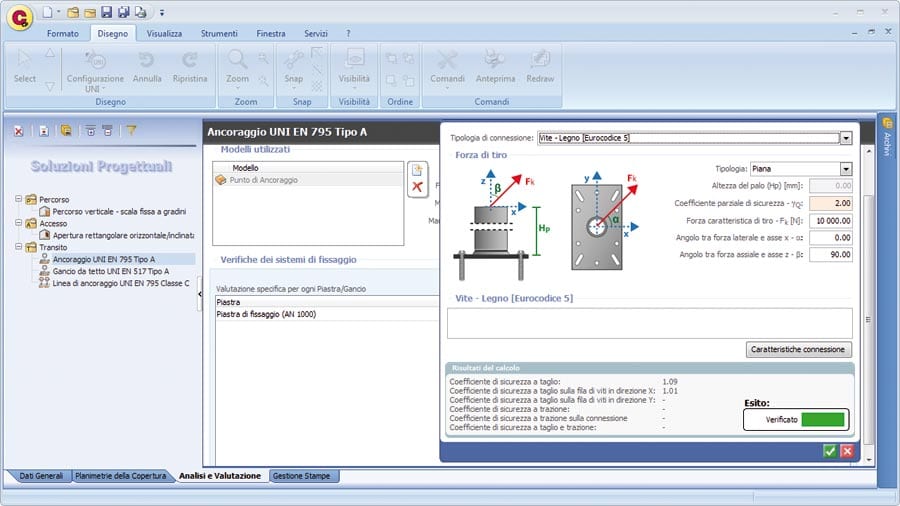Open the Formato ribbon tab
Viewport: 900px width, 506px height.
tap(63, 33)
